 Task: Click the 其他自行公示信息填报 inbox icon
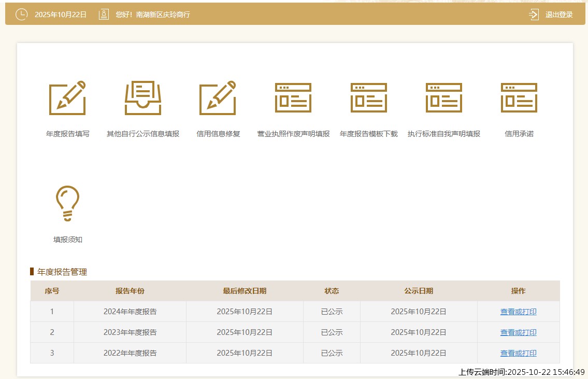point(143,98)
